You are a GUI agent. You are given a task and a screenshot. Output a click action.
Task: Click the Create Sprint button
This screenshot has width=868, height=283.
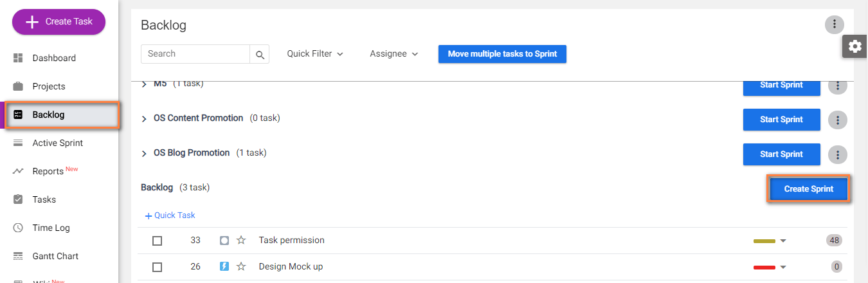(x=809, y=189)
